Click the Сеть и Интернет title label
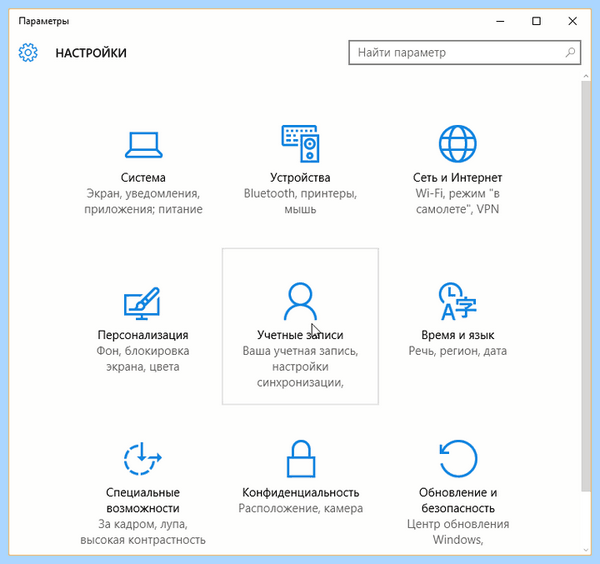 pos(457,178)
